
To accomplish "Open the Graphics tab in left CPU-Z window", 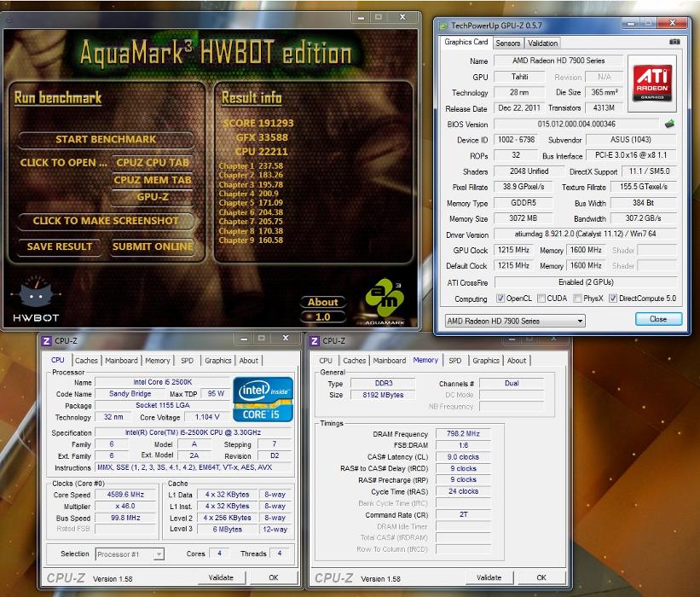I will tap(218, 361).
